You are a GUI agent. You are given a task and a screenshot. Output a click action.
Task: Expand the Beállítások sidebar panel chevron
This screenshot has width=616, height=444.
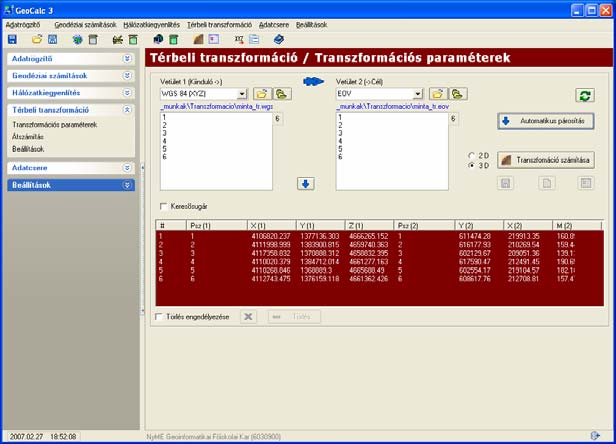(x=127, y=185)
